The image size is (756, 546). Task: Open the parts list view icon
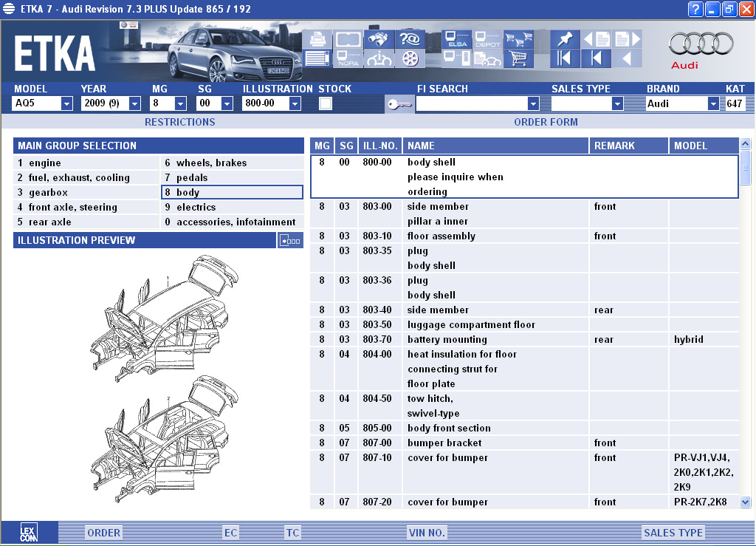(317, 59)
